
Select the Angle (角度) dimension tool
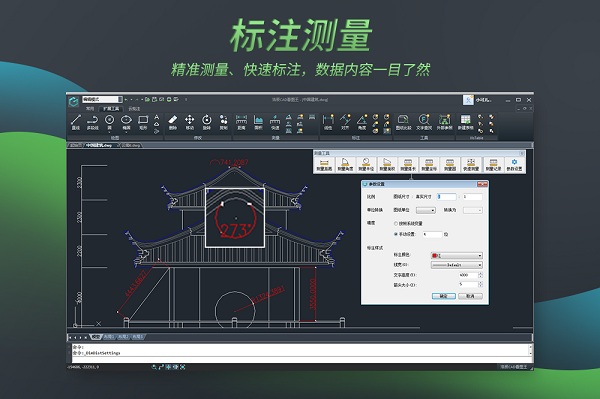362,122
